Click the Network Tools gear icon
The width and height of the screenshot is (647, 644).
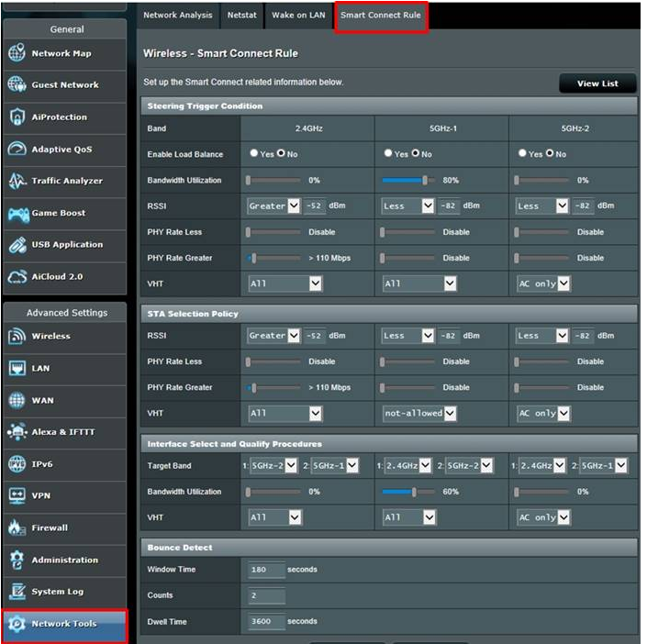point(17,624)
